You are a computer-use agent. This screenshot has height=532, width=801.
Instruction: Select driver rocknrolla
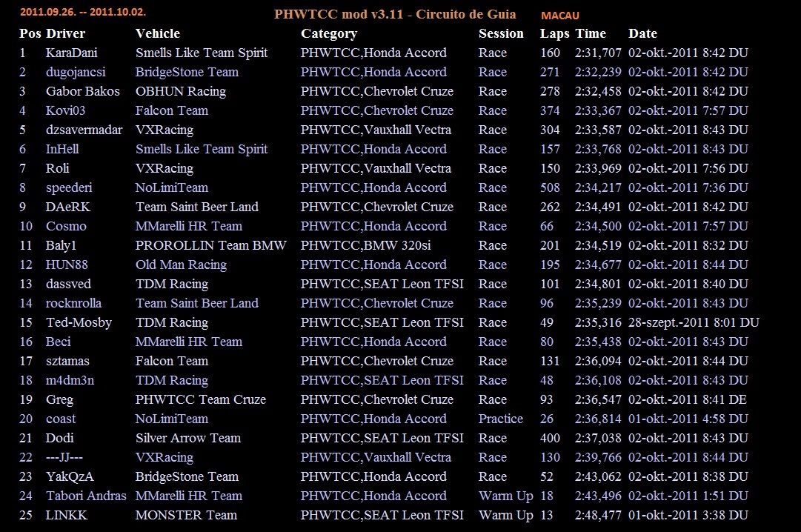(x=73, y=304)
